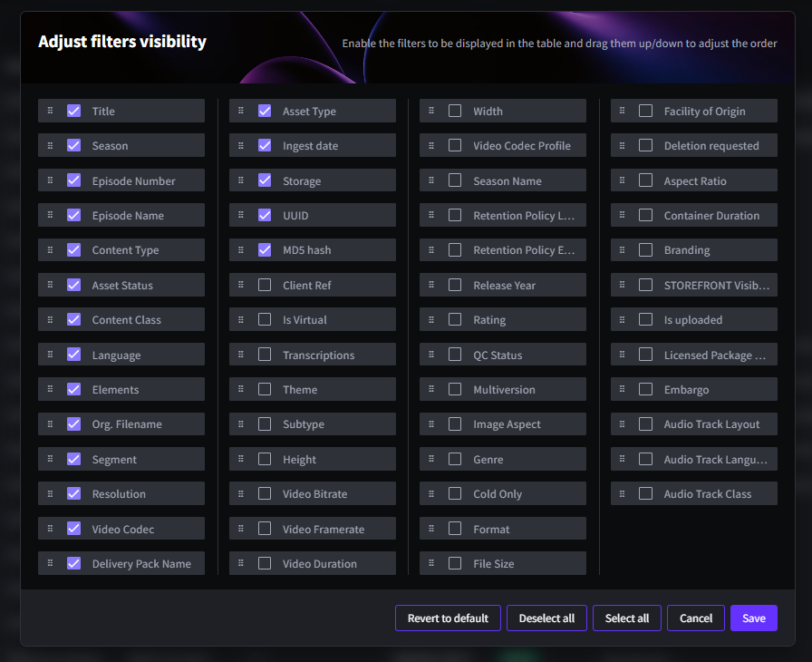
Task: Click the Segment filter label
Action: (x=114, y=460)
